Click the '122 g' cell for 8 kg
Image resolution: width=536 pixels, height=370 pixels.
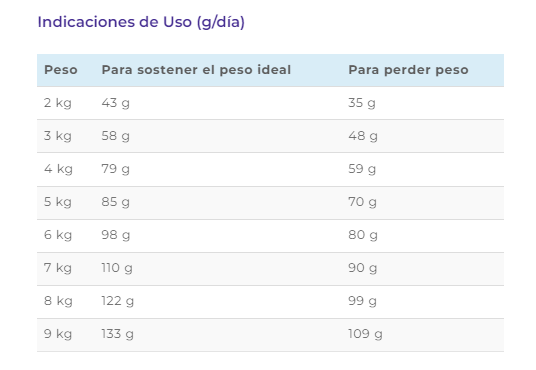pyautogui.click(x=118, y=301)
